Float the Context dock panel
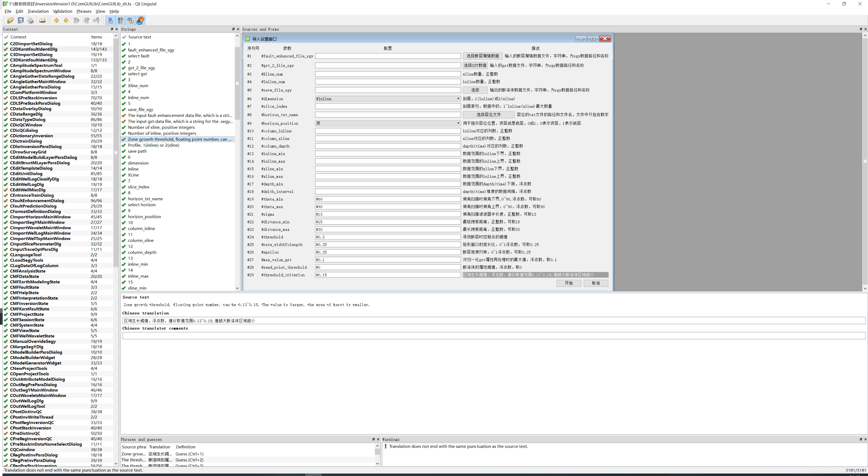868x476 pixels. (x=112, y=29)
